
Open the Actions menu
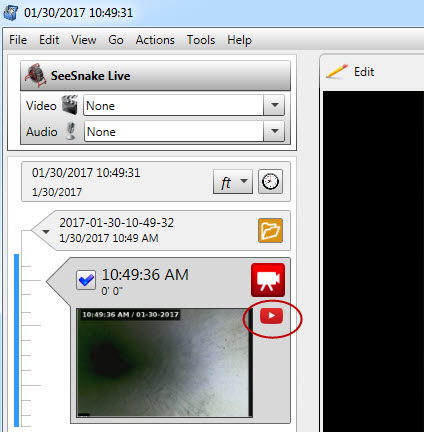pos(155,40)
